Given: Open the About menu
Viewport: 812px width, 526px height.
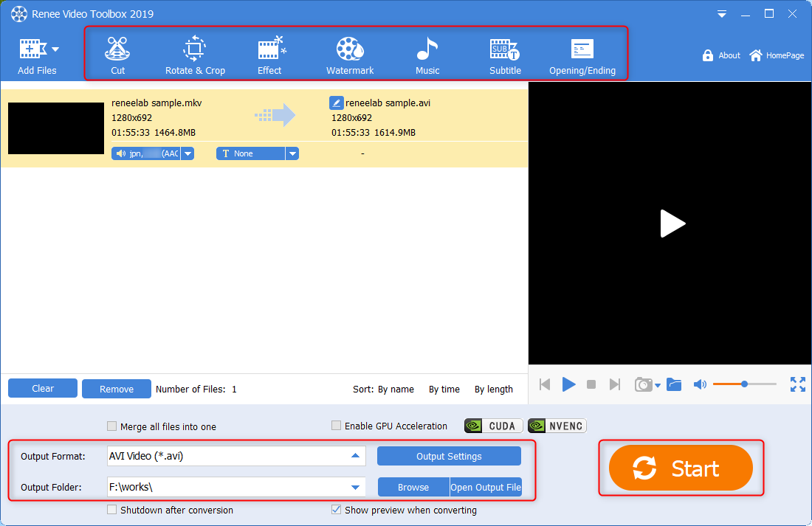Looking at the screenshot, I should 721,55.
